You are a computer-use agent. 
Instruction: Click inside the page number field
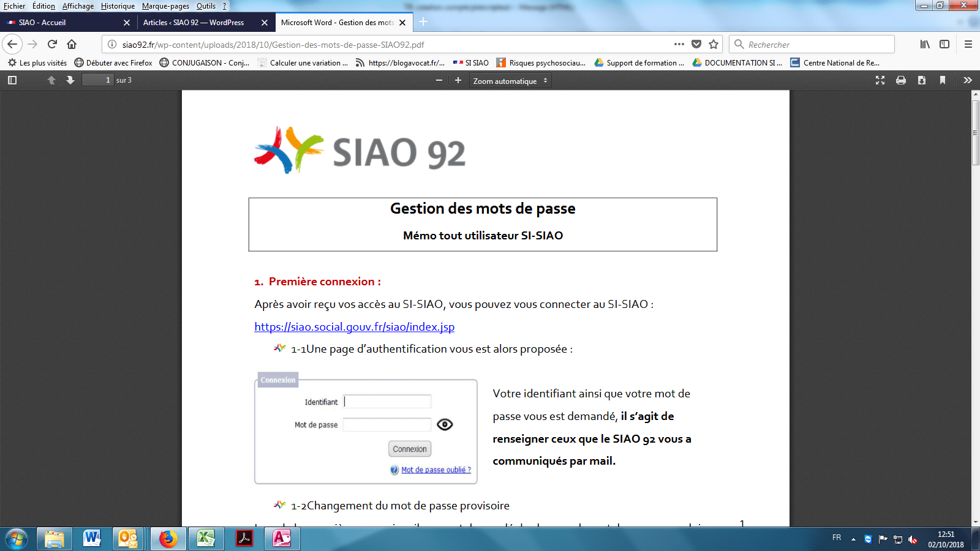98,80
